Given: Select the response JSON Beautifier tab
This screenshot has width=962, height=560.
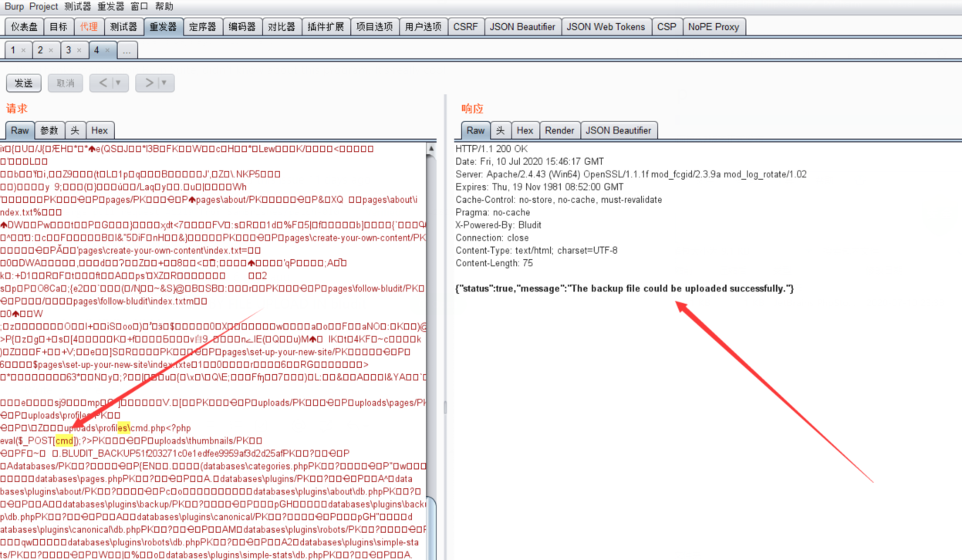Looking at the screenshot, I should pos(619,130).
